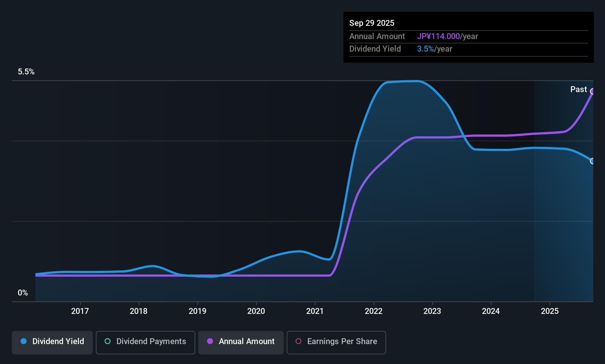605x364 pixels.
Task: Select the blue endpoint marker on yield line
Action: coord(592,161)
